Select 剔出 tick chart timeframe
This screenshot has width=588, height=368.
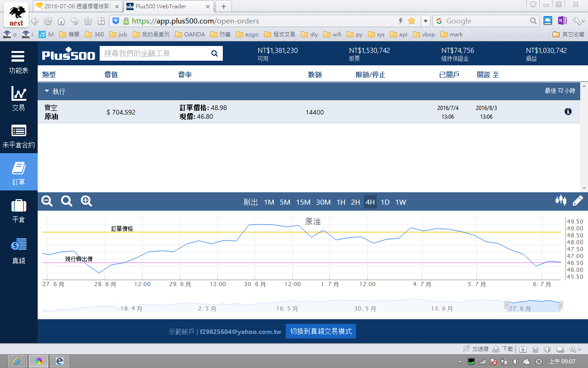click(251, 202)
